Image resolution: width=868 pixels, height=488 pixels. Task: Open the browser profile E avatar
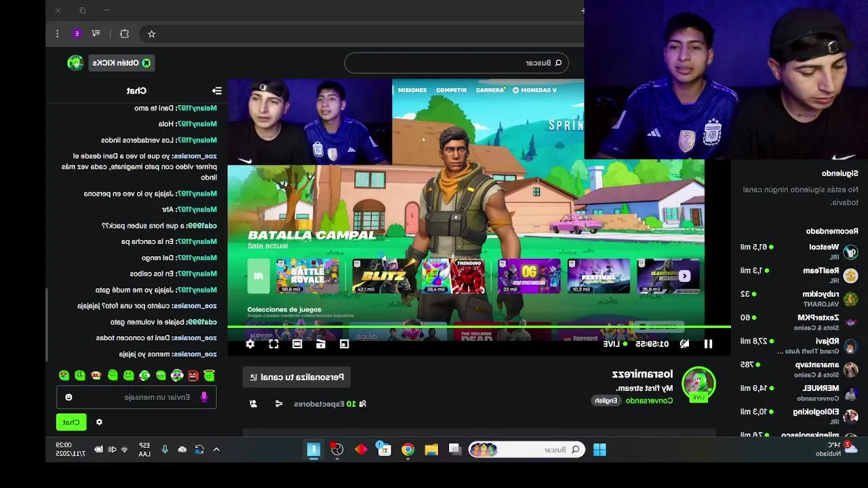(x=77, y=33)
